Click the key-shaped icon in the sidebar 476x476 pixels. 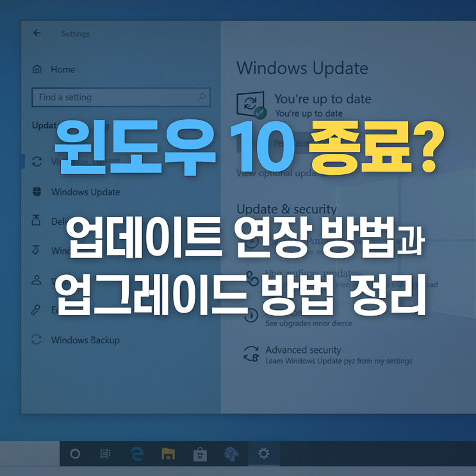pyautogui.click(x=36, y=309)
